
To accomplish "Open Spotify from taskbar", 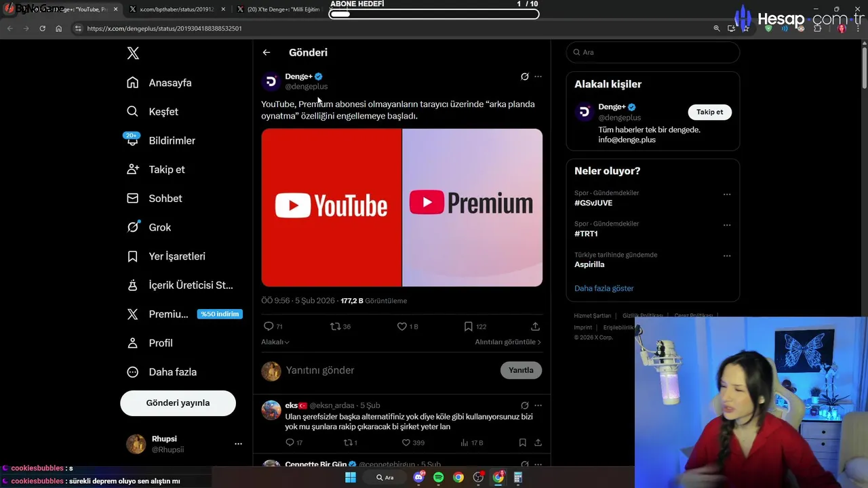I will tap(439, 477).
